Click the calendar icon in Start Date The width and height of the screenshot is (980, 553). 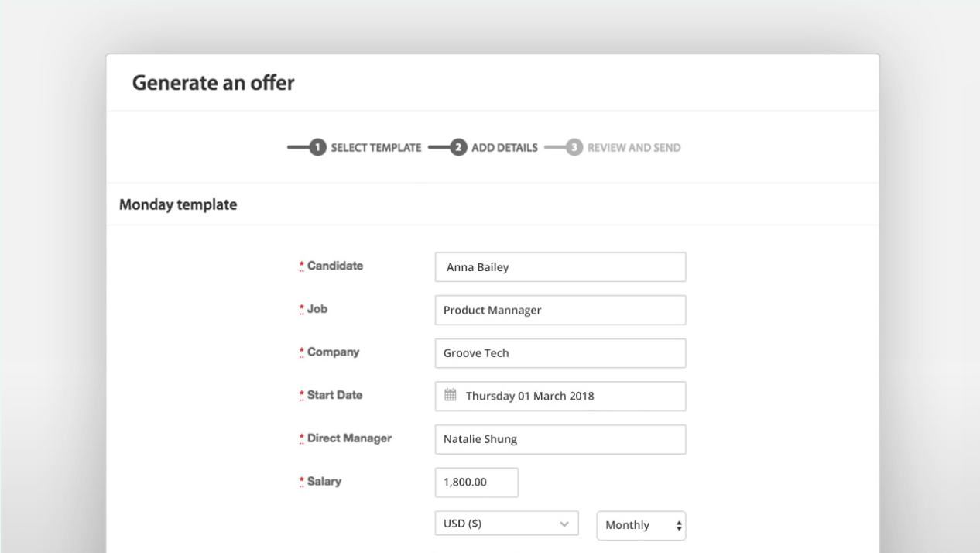[x=451, y=396]
